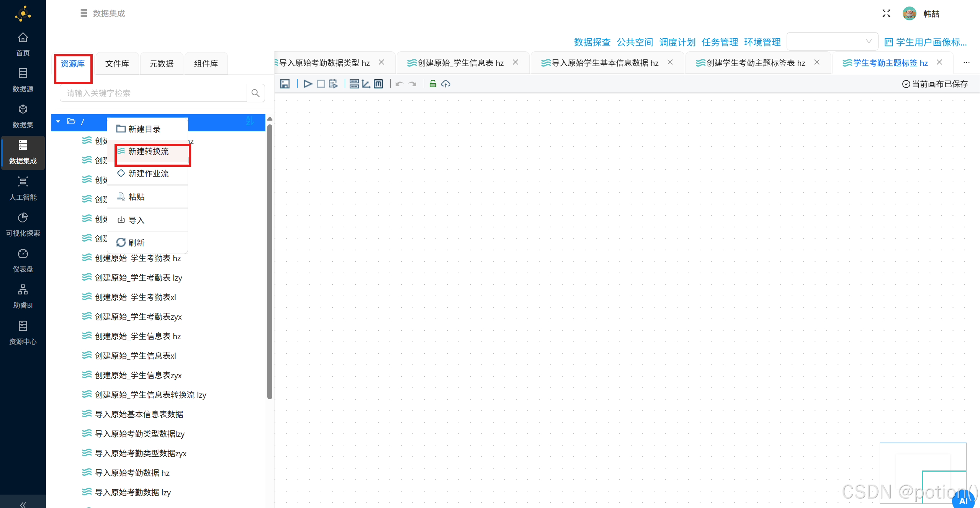Close the 导入原始学生基本信息数据 hz tab
Image resolution: width=980 pixels, height=508 pixels.
[670, 62]
